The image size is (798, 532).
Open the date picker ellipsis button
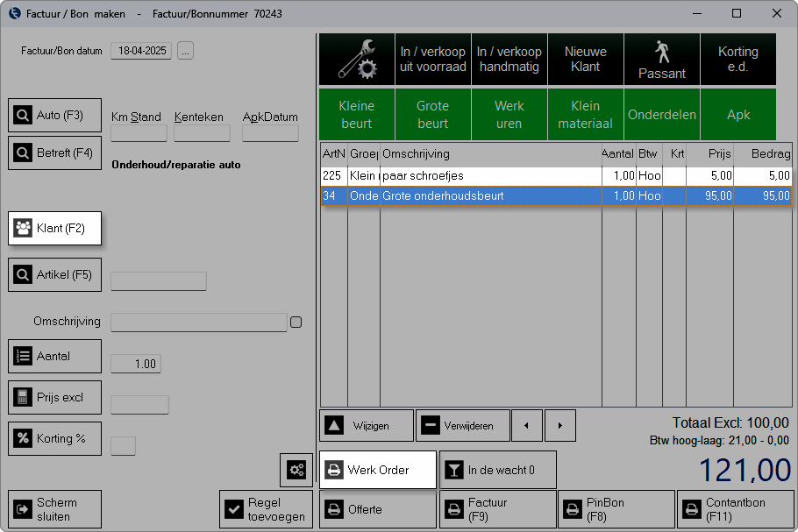[185, 51]
